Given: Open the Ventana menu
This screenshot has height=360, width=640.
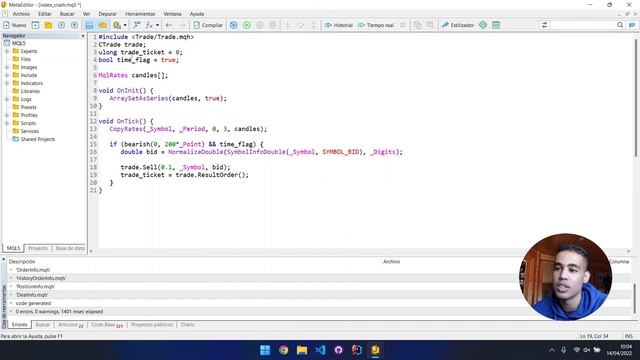Looking at the screenshot, I should [x=172, y=14].
